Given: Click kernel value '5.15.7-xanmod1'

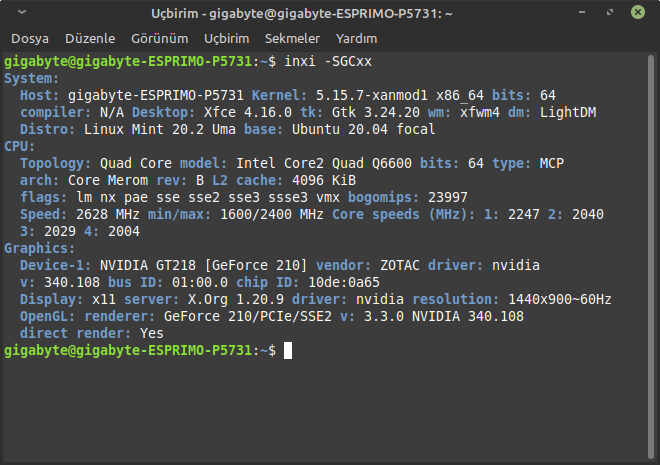Looking at the screenshot, I should coord(372,96).
